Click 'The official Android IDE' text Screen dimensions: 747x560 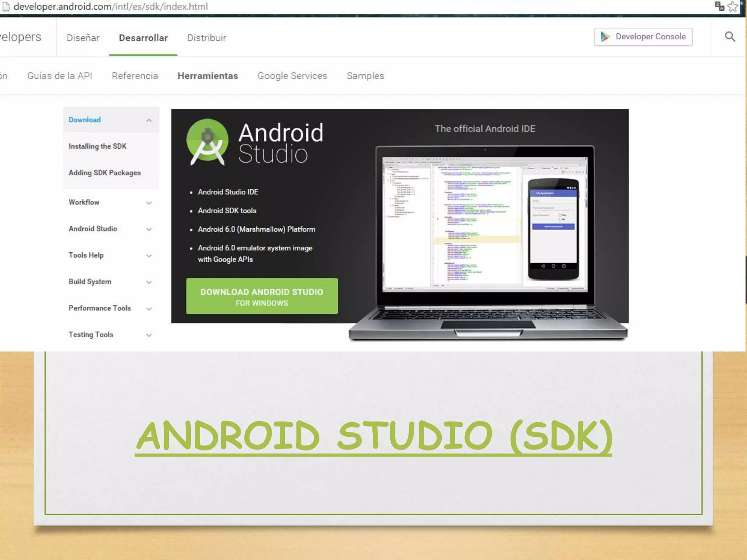pyautogui.click(x=485, y=129)
